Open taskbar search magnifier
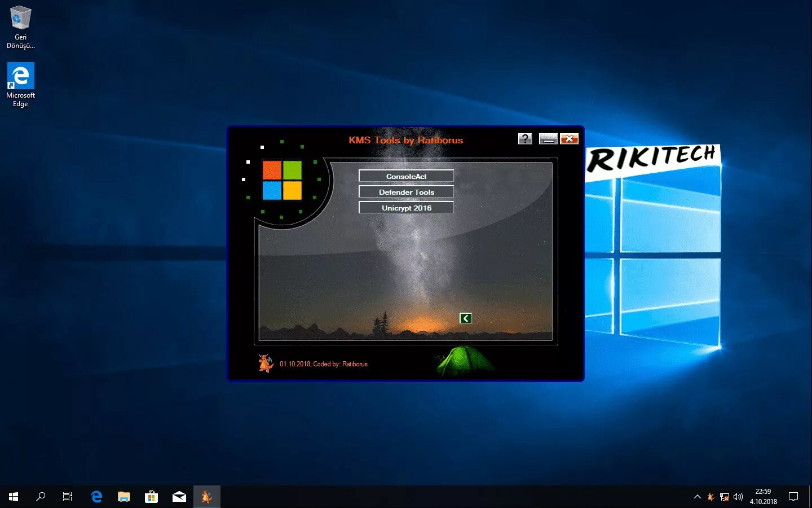The image size is (812, 508). (41, 497)
